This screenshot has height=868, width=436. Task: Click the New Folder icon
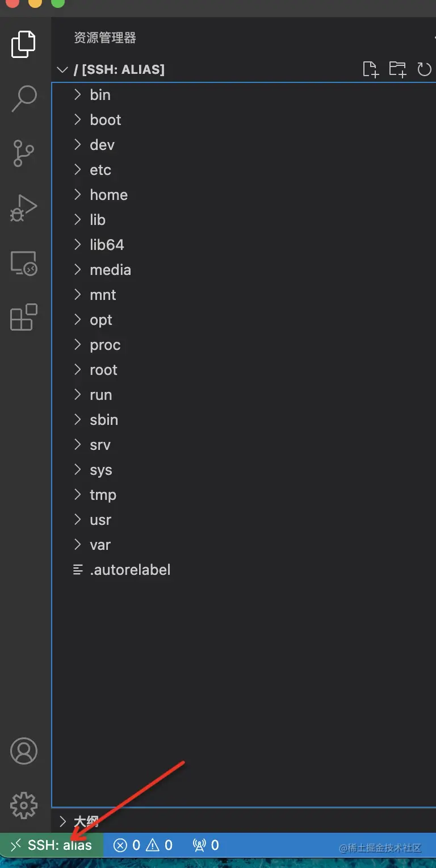tap(397, 69)
